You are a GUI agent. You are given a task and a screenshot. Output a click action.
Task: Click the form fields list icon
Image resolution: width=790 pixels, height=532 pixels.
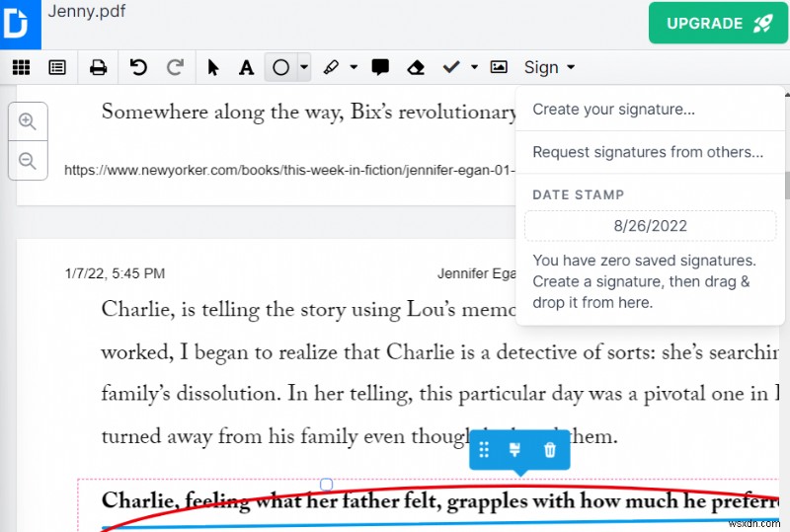coord(57,67)
